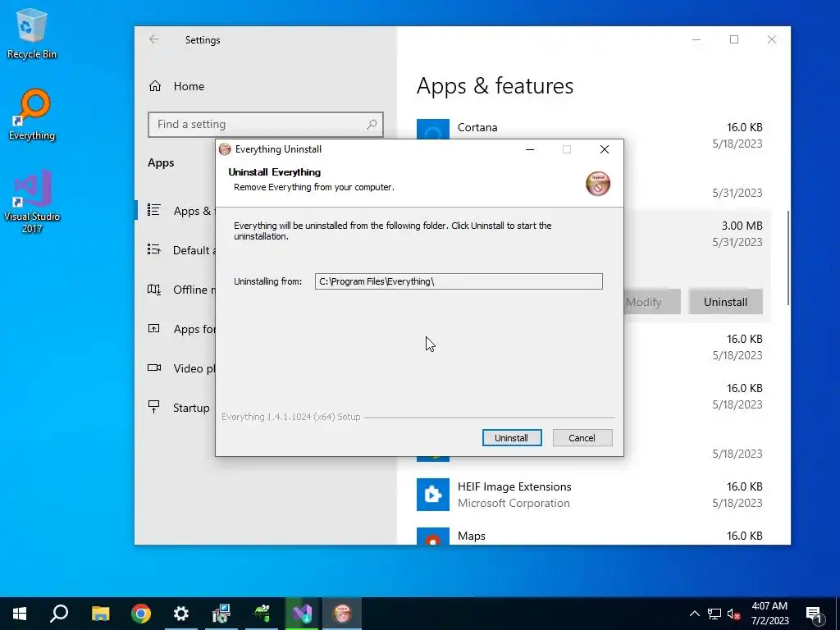Click the Home house icon in Settings
This screenshot has width=840, height=630.
click(155, 86)
